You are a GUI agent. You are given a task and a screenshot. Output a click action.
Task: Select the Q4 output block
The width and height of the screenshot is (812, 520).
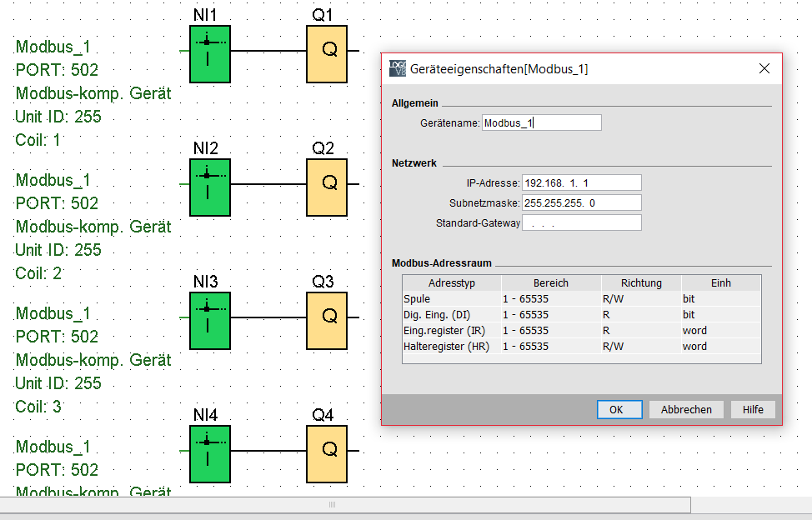pos(327,454)
